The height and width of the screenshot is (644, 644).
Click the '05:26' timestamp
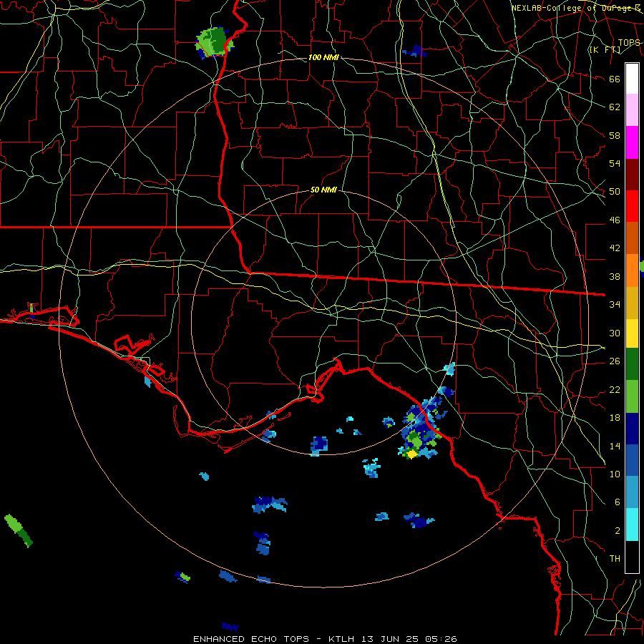click(441, 639)
